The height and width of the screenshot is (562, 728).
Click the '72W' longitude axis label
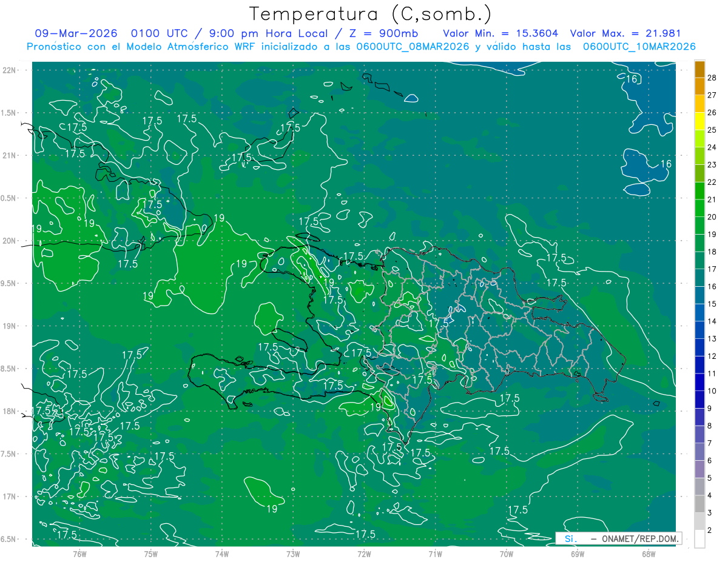(364, 554)
